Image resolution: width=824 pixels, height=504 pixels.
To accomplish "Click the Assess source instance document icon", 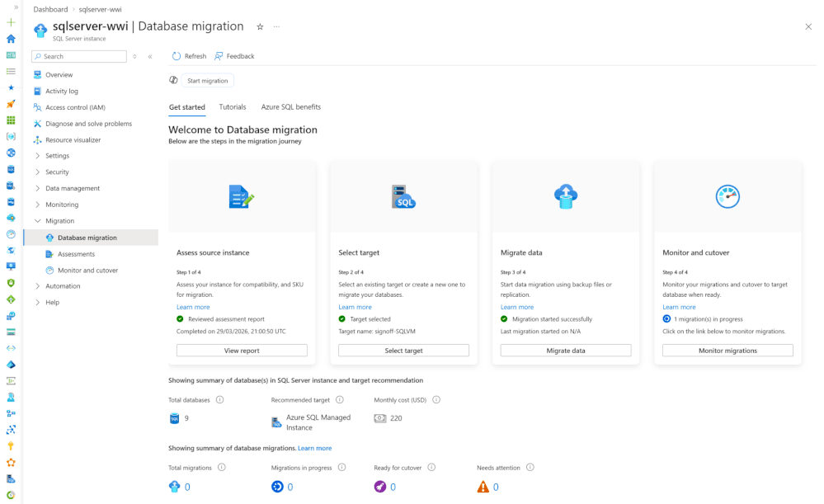I will [x=241, y=196].
